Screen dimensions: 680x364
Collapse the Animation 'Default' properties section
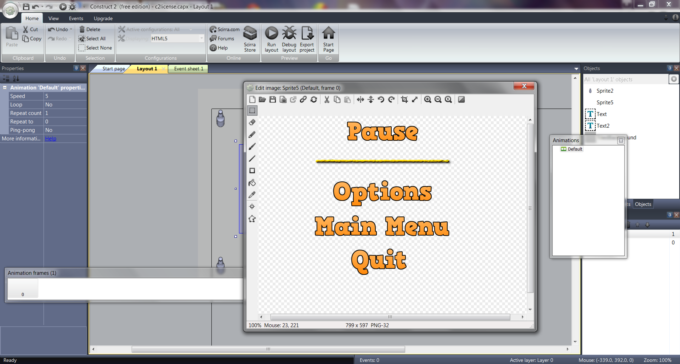click(5, 88)
